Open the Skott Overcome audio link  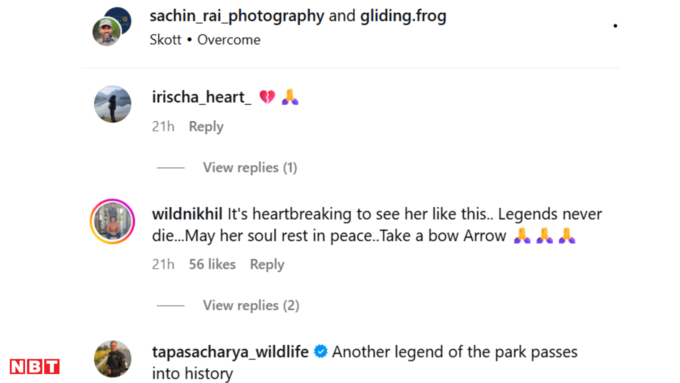coord(205,39)
